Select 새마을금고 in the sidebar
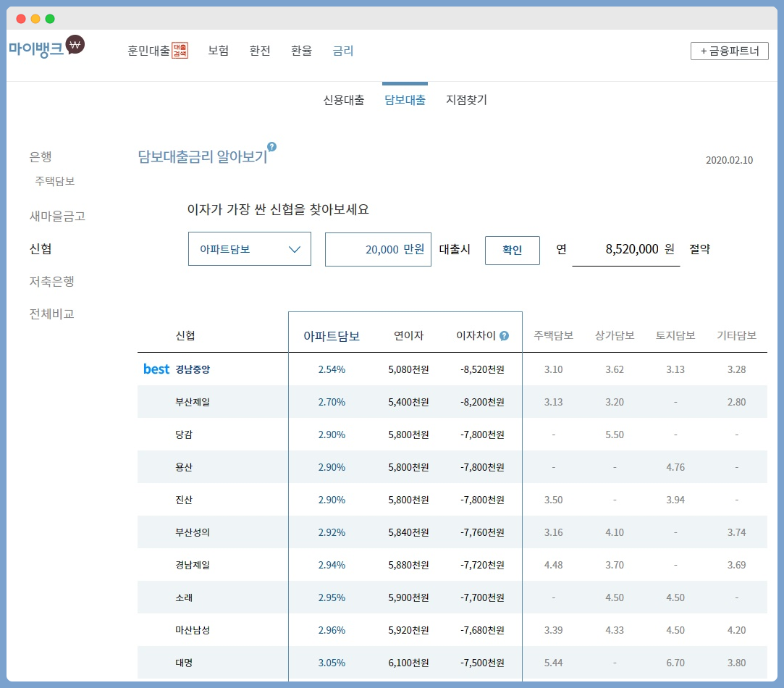This screenshot has height=688, width=784. pyautogui.click(x=57, y=216)
